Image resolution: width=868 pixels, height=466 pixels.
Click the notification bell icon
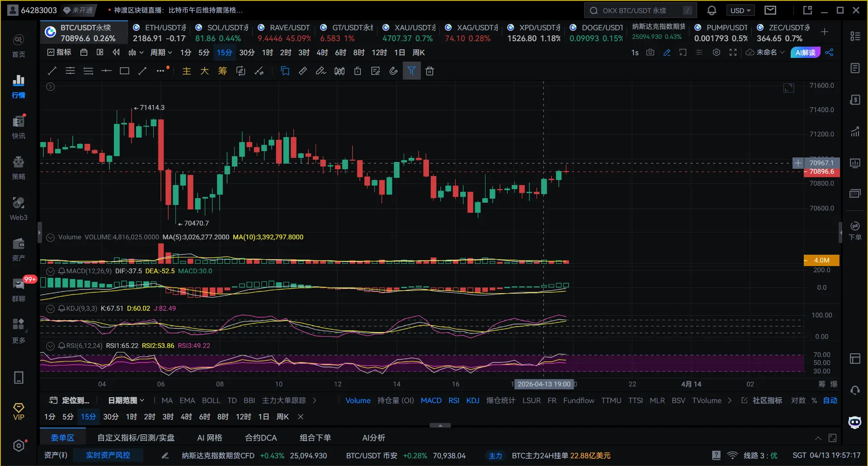(712, 10)
